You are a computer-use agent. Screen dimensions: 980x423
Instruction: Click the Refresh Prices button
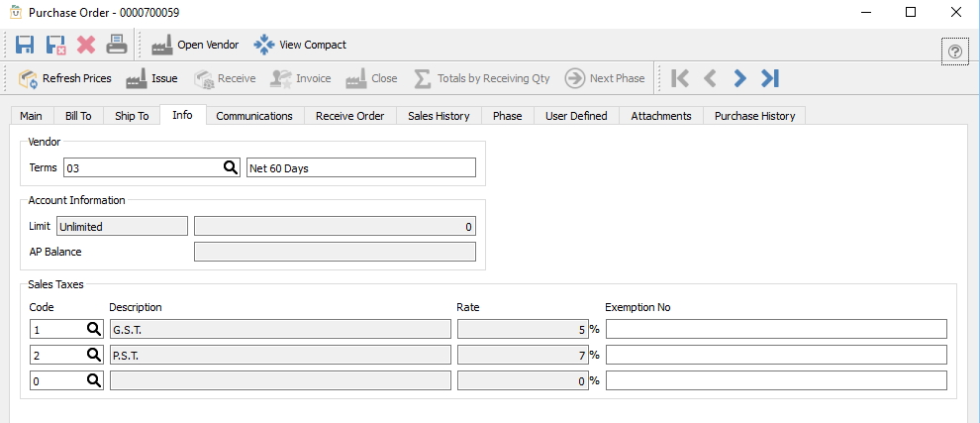pyautogui.click(x=65, y=78)
